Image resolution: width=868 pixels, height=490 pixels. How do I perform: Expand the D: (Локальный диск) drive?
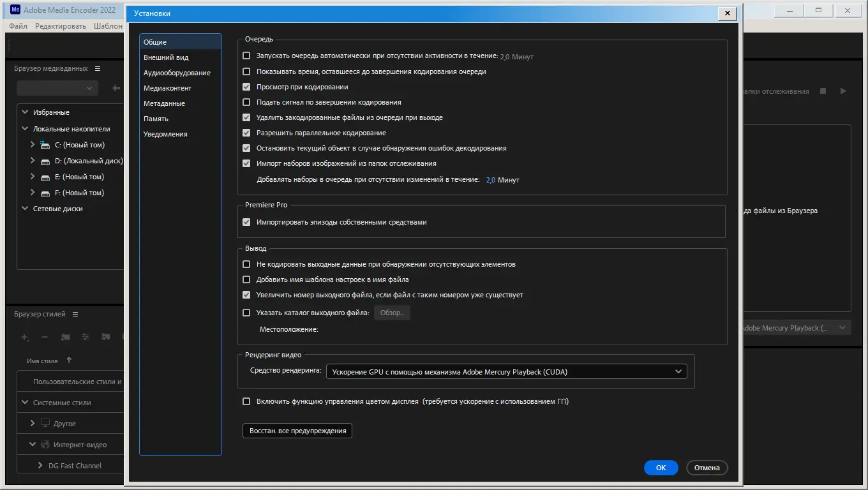click(33, 161)
